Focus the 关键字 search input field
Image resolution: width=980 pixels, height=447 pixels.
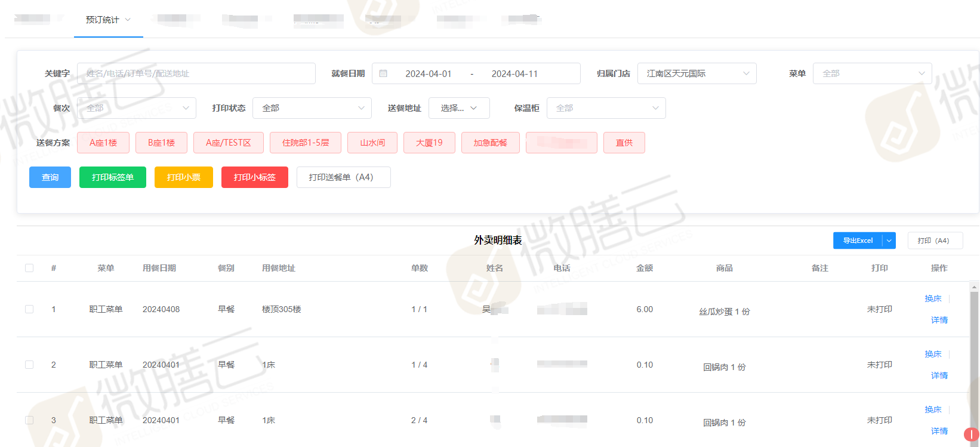click(196, 73)
